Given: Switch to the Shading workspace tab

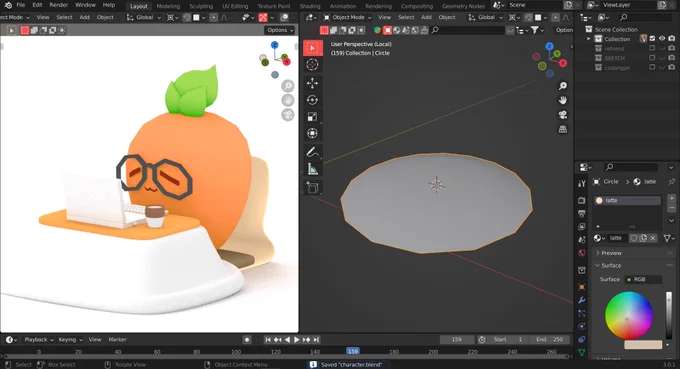Looking at the screenshot, I should click(310, 6).
